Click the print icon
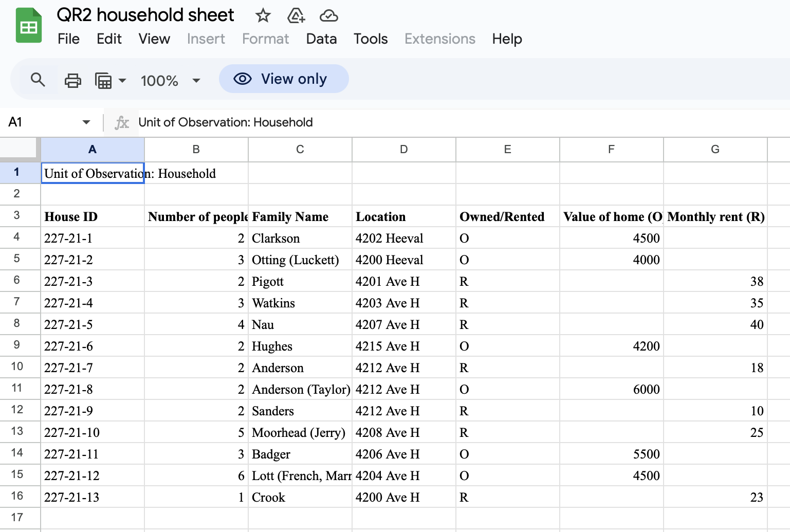Viewport: 790px width, 532px height. point(72,80)
